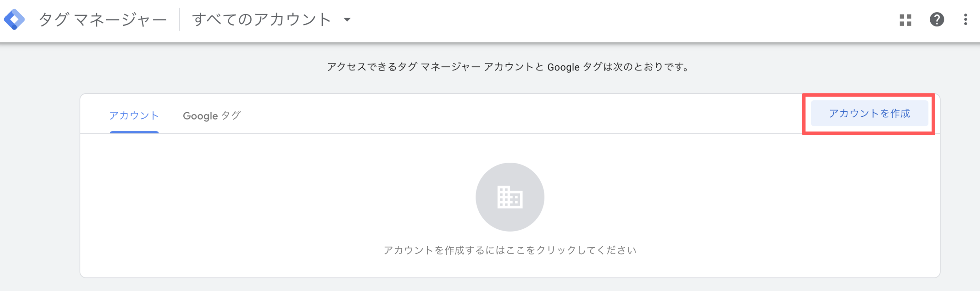The image size is (980, 291).
Task: Click the red highlight border around アカウントを作成
Action: 869,95
